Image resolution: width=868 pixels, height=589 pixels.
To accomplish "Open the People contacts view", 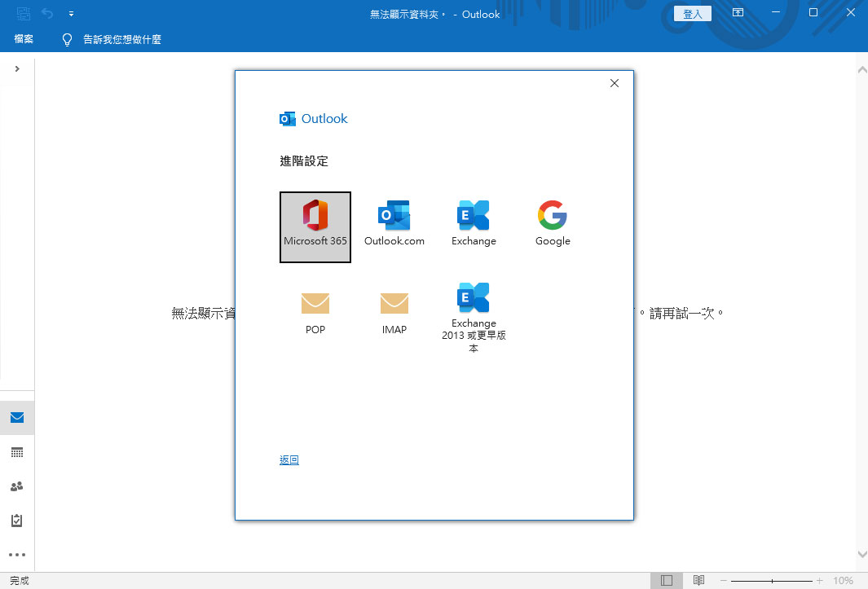I will coord(17,486).
